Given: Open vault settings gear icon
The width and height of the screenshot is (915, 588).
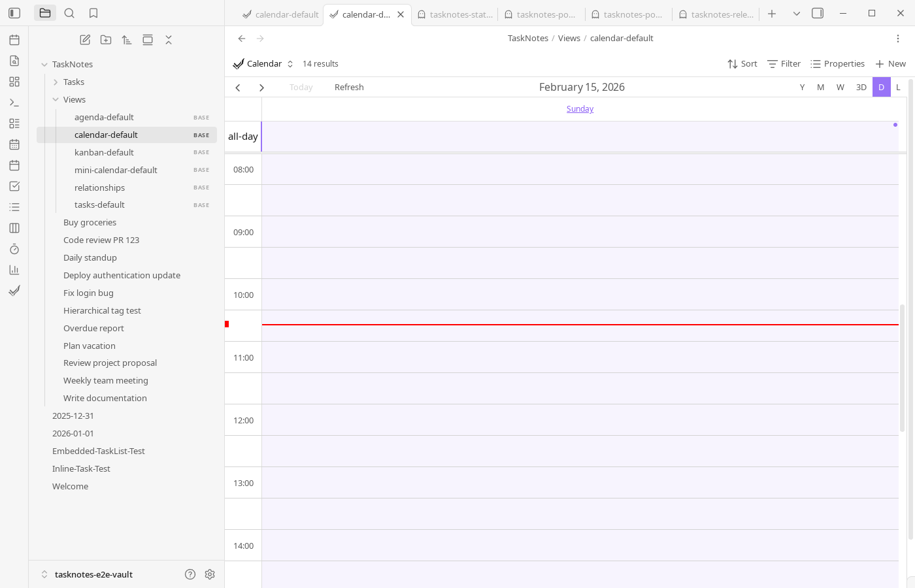Looking at the screenshot, I should click(x=210, y=574).
